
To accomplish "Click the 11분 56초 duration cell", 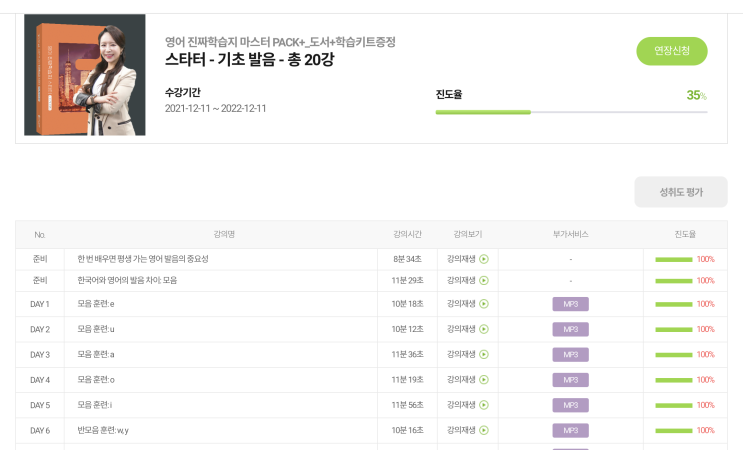I will click(x=408, y=405).
